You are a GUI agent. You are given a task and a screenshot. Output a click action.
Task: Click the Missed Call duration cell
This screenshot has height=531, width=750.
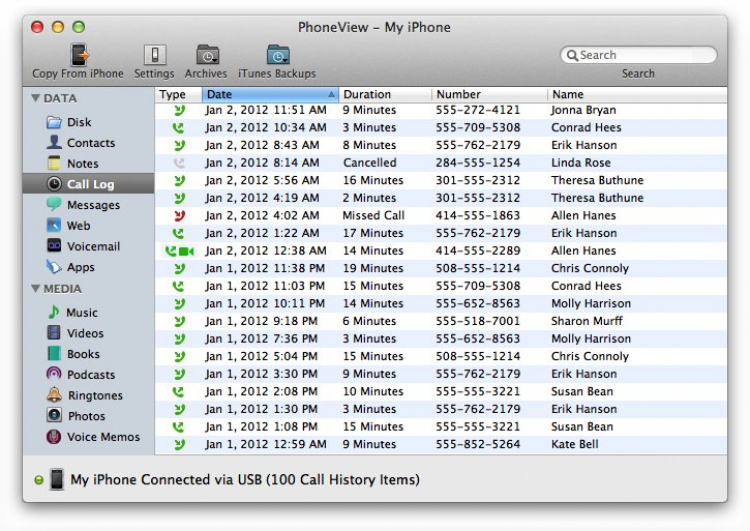(374, 216)
